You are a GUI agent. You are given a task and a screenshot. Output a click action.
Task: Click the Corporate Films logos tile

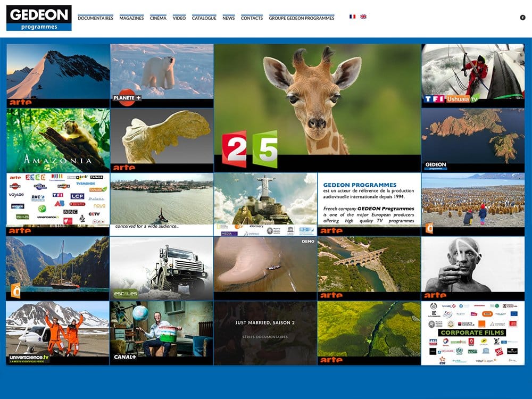(x=472, y=333)
